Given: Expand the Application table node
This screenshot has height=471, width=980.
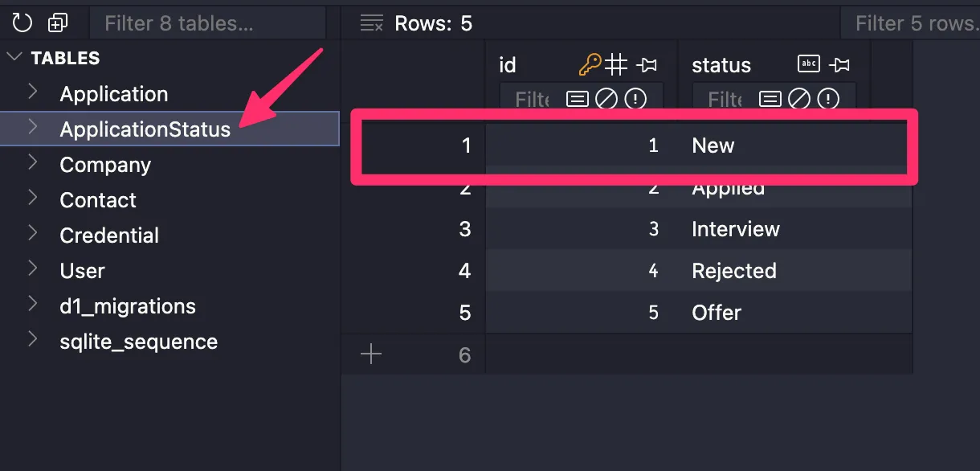Looking at the screenshot, I should 33,93.
